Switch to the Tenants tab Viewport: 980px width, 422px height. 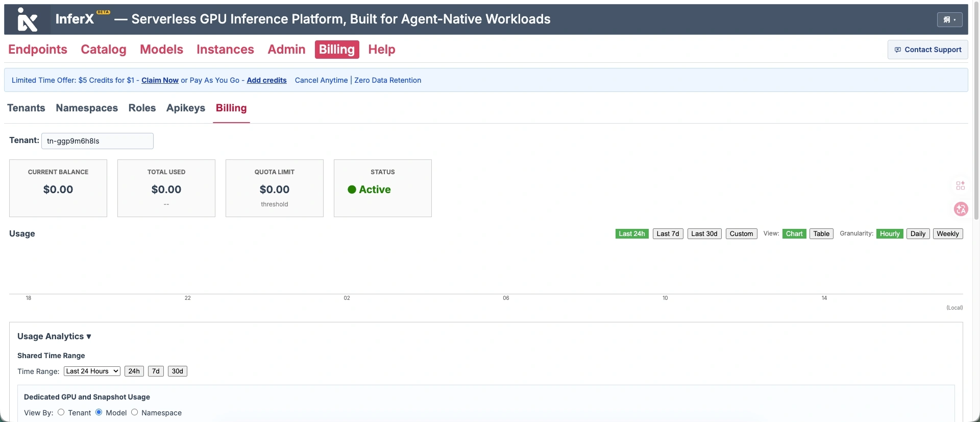pos(26,108)
